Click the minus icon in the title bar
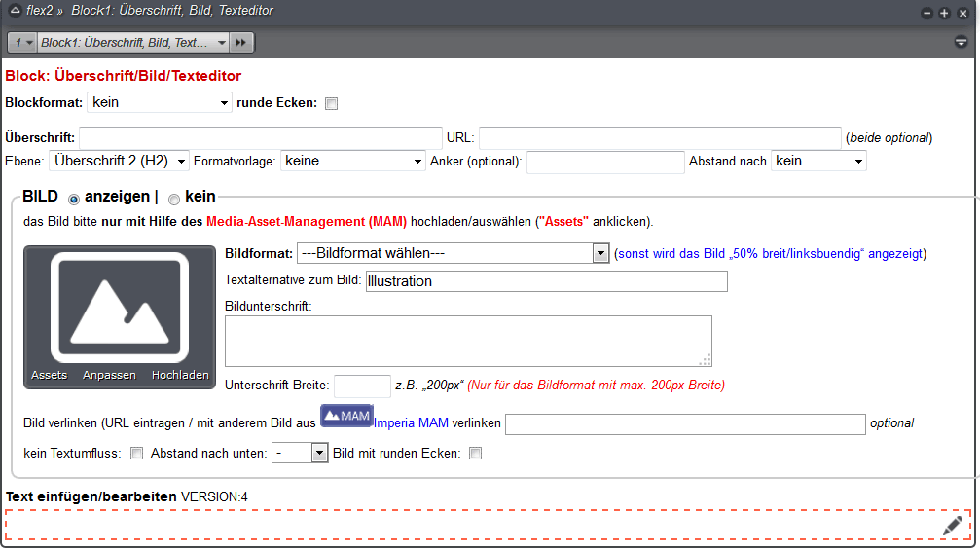This screenshot has width=980, height=551. [926, 13]
